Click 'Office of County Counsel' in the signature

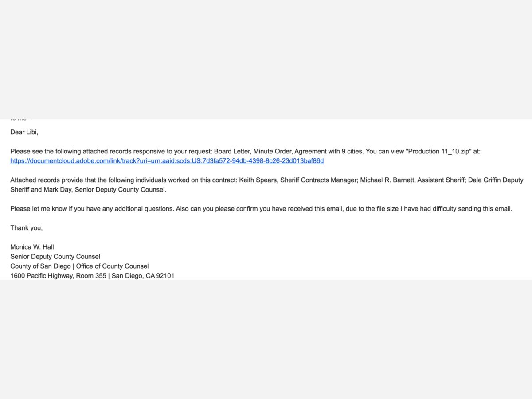click(x=113, y=266)
